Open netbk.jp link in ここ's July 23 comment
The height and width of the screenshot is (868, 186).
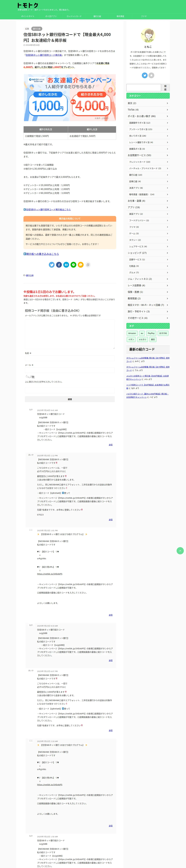(50, 574)
